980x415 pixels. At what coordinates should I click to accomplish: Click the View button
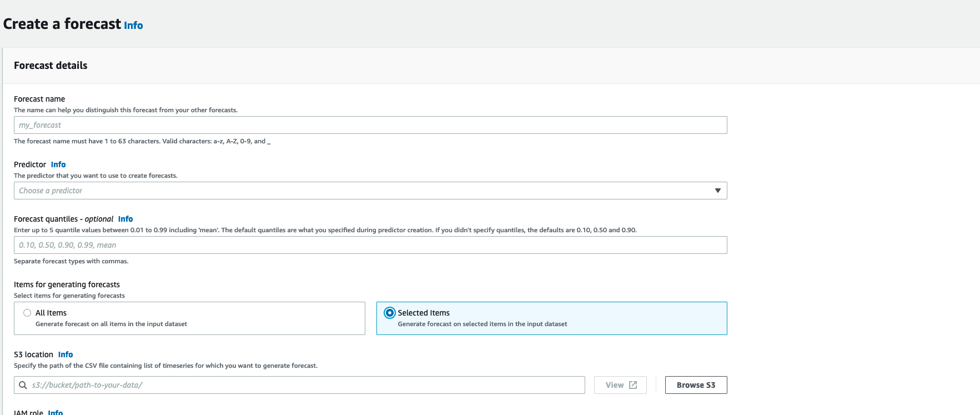click(x=620, y=385)
